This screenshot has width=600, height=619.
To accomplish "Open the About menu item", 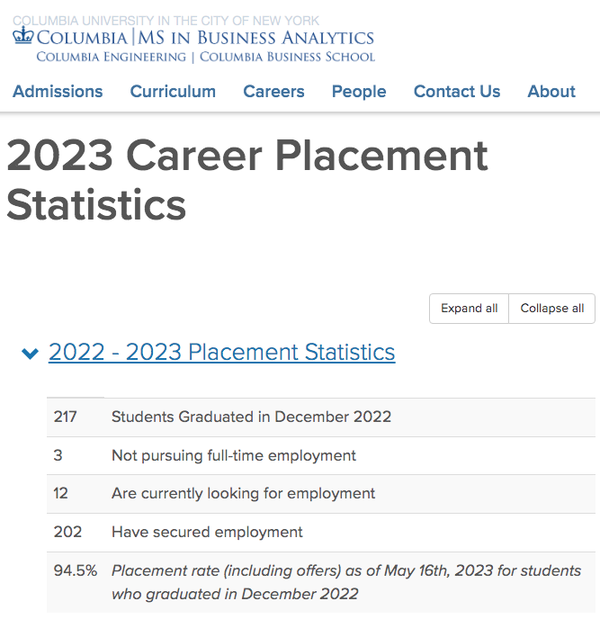I will coord(551,91).
